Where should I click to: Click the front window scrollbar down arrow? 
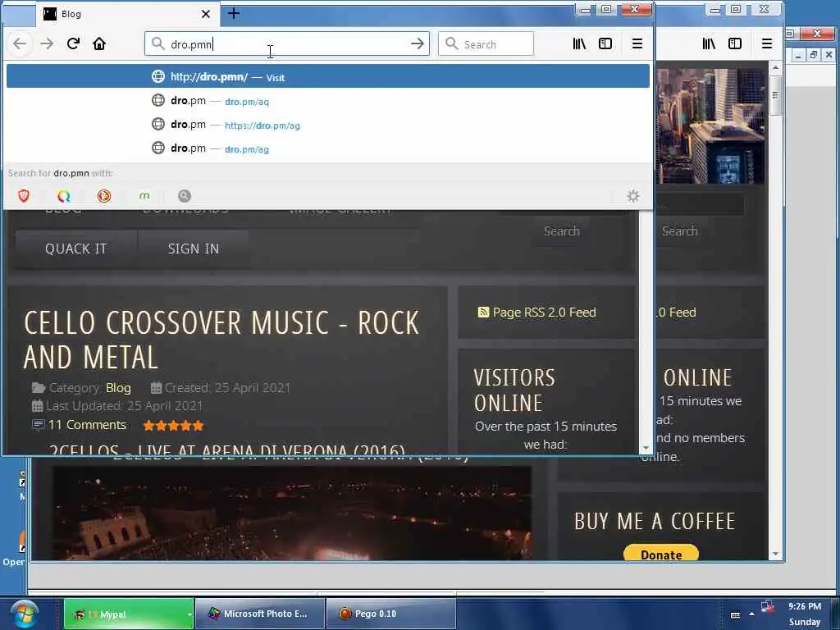pos(646,447)
